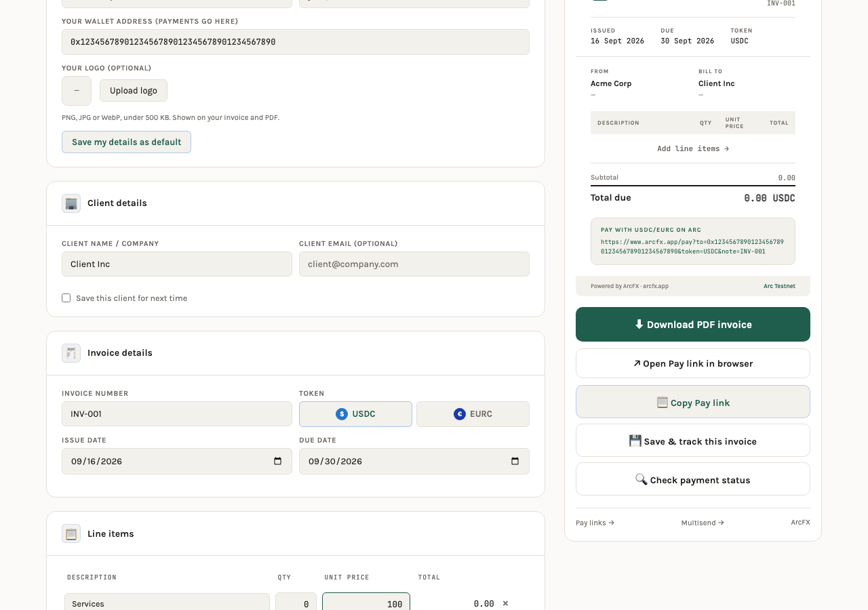Click the Issue date field

(177, 461)
